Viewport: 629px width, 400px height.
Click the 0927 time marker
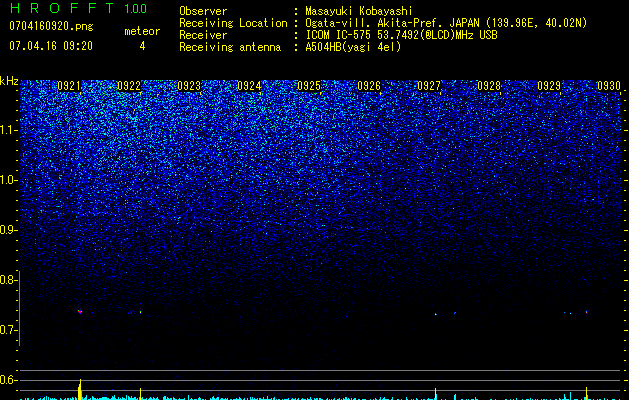point(429,86)
